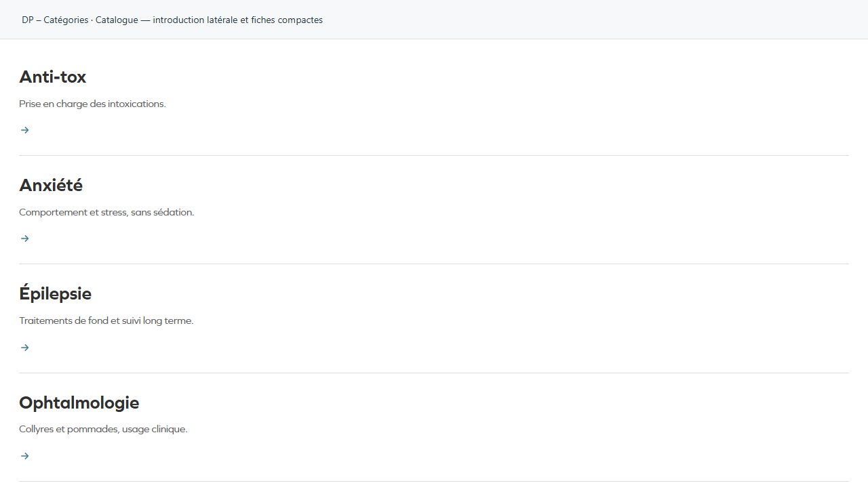868x498 pixels.
Task: Select the Anxiété category title
Action: click(51, 185)
